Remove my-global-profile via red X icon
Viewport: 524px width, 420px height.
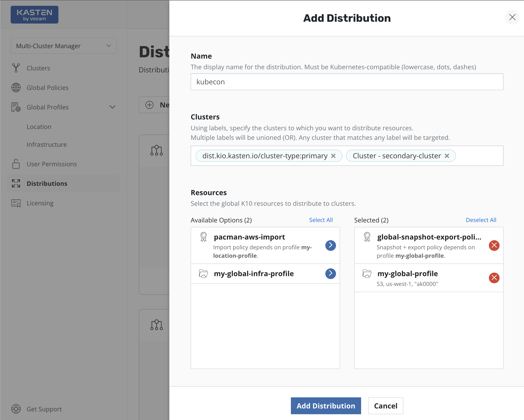click(x=494, y=278)
